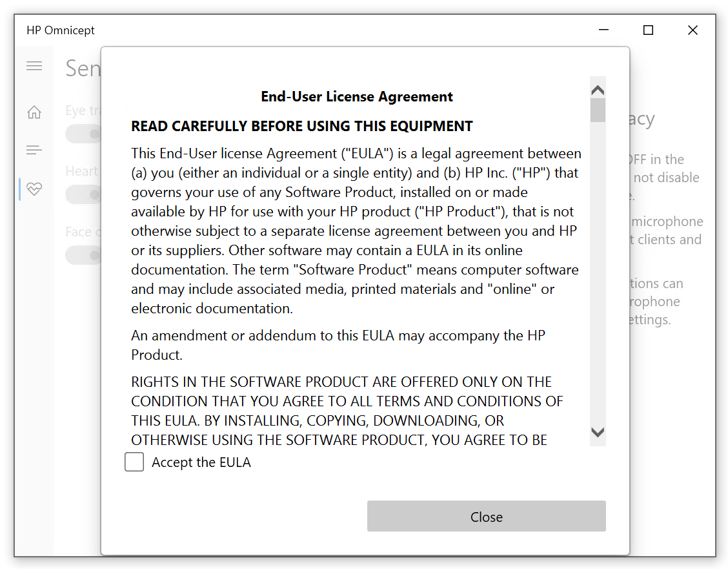Click the EULA scrollbar thumb
The image size is (728, 569).
[598, 110]
